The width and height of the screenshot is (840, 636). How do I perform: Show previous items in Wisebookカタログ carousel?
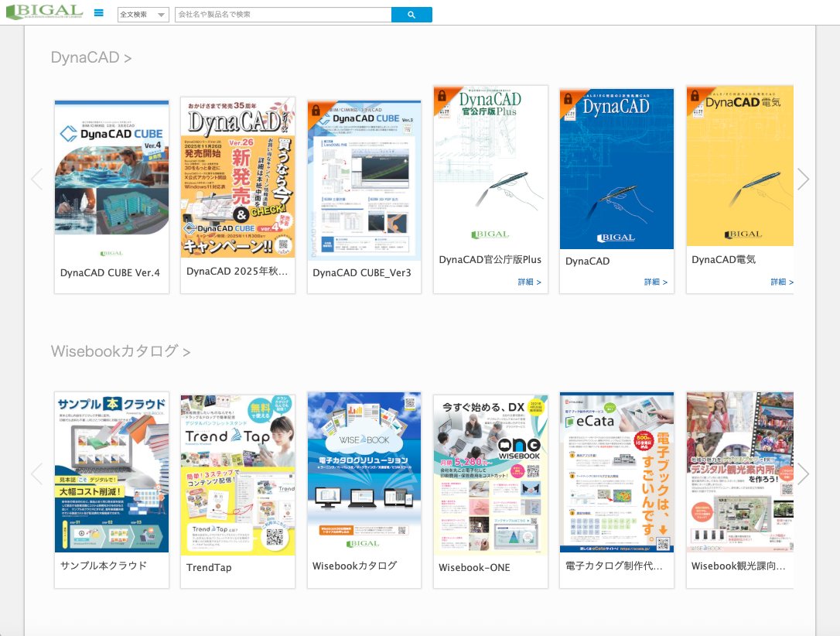37,474
